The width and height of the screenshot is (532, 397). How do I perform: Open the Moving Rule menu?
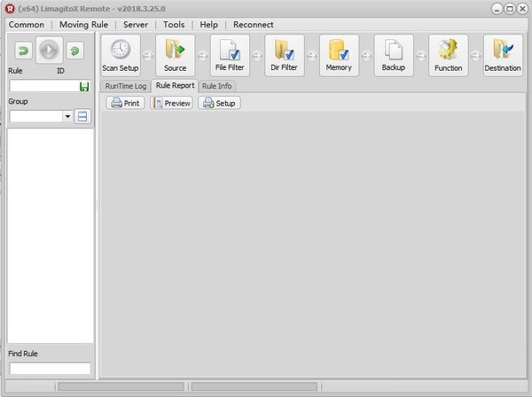83,25
